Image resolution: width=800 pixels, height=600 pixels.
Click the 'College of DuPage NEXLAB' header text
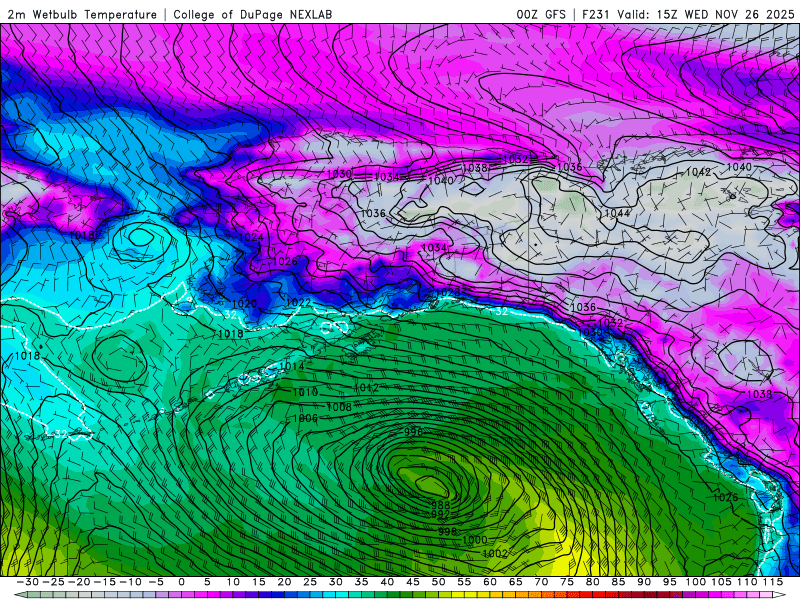253,15
